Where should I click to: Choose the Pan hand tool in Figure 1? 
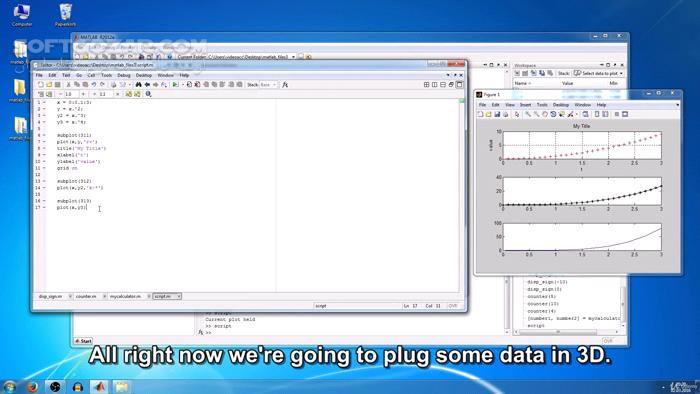(x=545, y=114)
